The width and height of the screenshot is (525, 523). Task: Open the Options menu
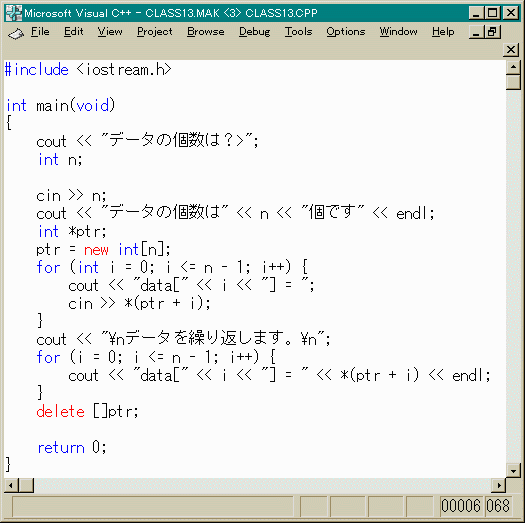346,32
